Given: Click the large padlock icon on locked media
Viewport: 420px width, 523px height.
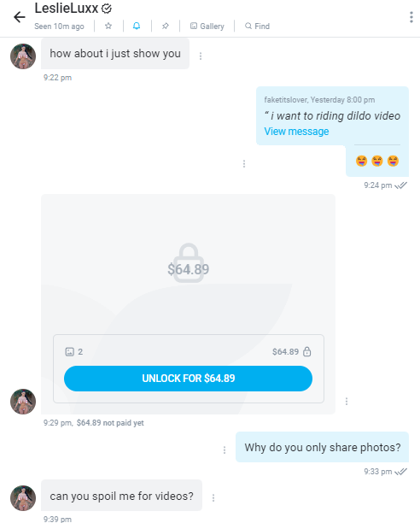Looking at the screenshot, I should 189,263.
